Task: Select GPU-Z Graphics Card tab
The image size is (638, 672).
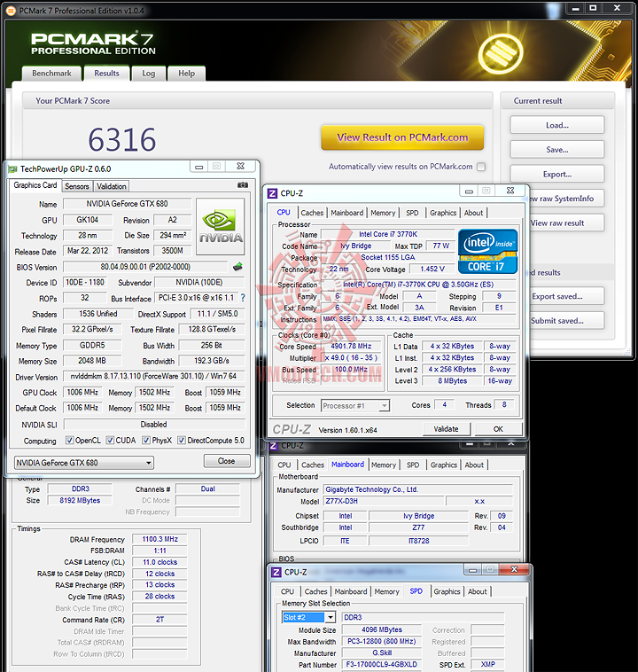Action: (x=35, y=185)
